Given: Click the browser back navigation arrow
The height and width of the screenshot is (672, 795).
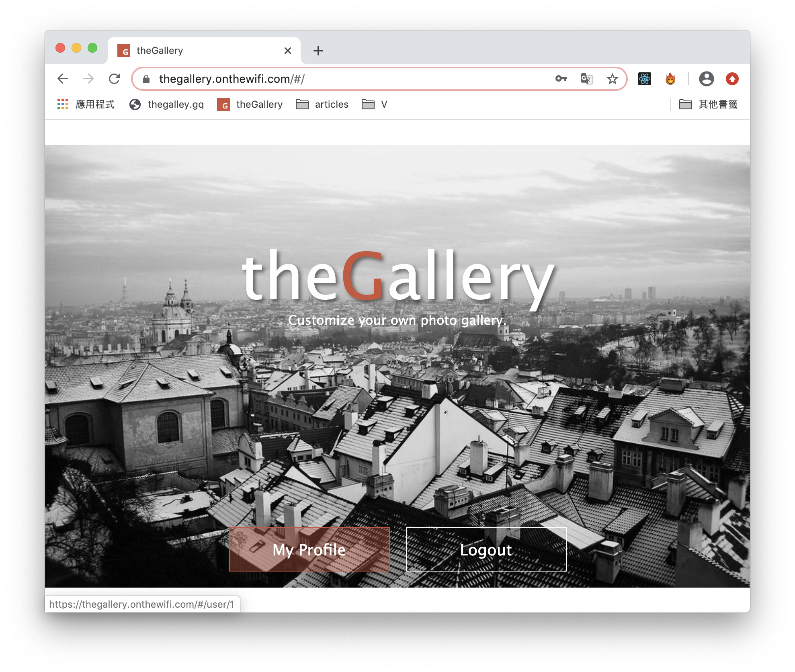Looking at the screenshot, I should pyautogui.click(x=62, y=79).
